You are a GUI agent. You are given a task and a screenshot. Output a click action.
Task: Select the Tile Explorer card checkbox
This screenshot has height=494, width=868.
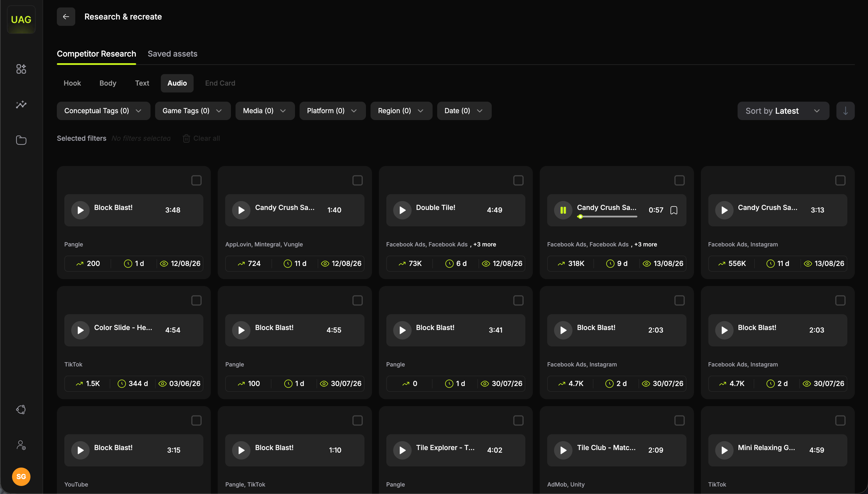click(x=518, y=421)
